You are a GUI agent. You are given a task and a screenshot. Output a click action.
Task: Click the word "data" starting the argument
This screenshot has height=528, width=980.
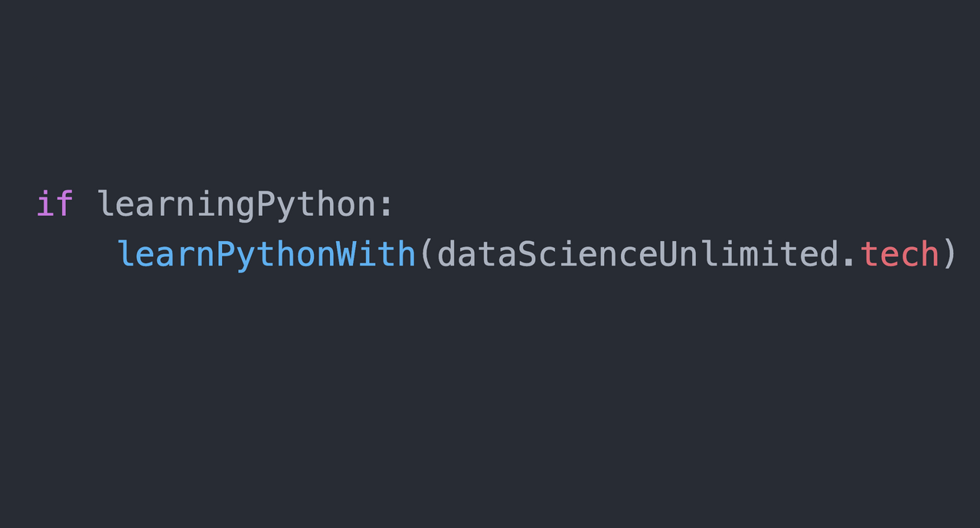pyautogui.click(x=476, y=254)
